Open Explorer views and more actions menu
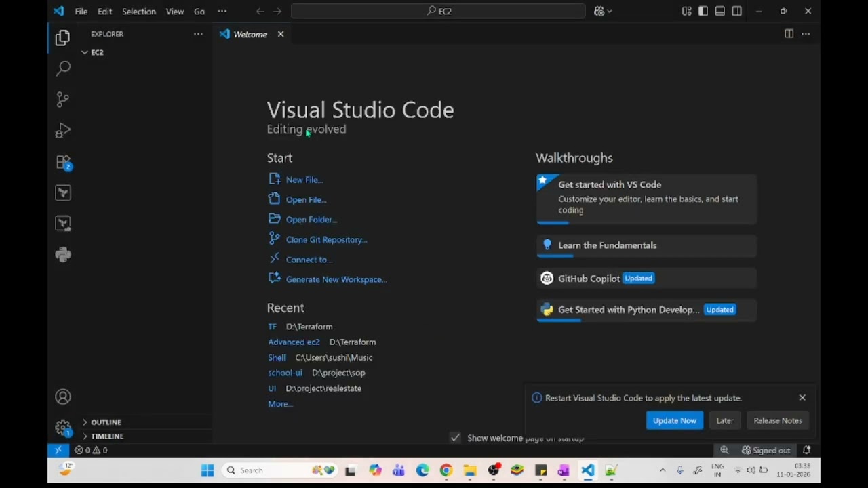This screenshot has height=488, width=868. point(198,34)
